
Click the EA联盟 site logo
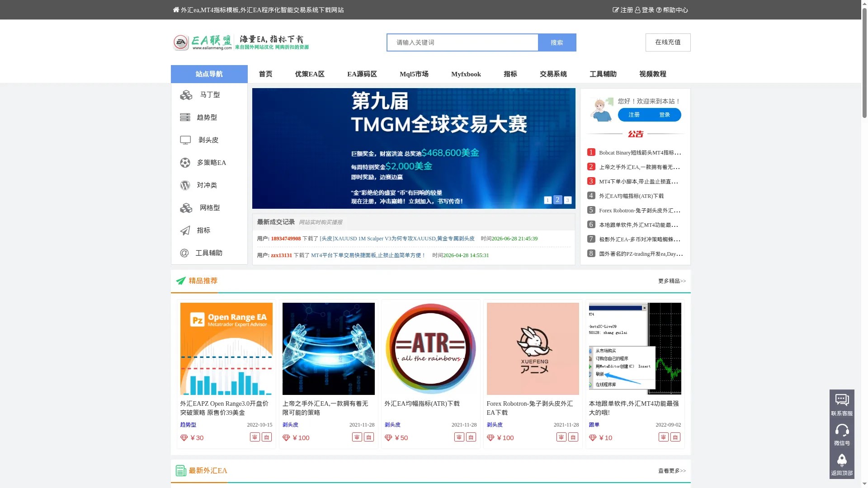click(241, 42)
